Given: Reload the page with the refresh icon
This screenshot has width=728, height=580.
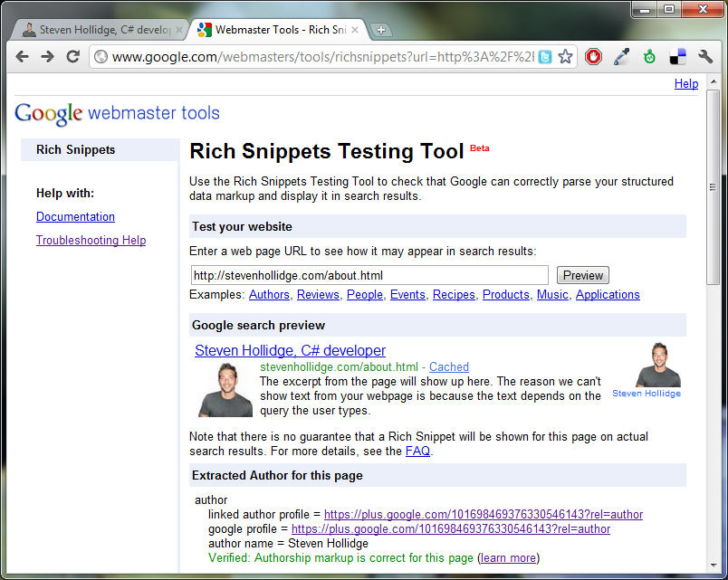Looking at the screenshot, I should [x=73, y=57].
